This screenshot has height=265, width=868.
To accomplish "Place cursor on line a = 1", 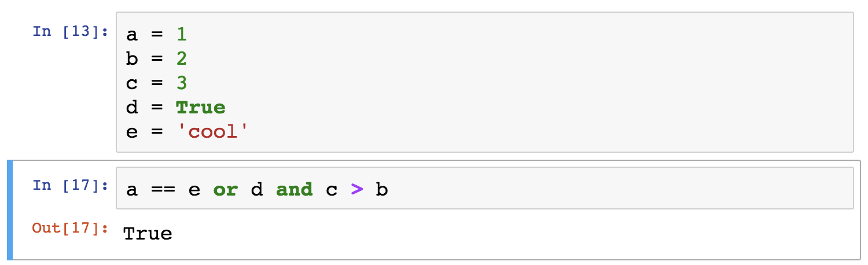I will point(156,34).
